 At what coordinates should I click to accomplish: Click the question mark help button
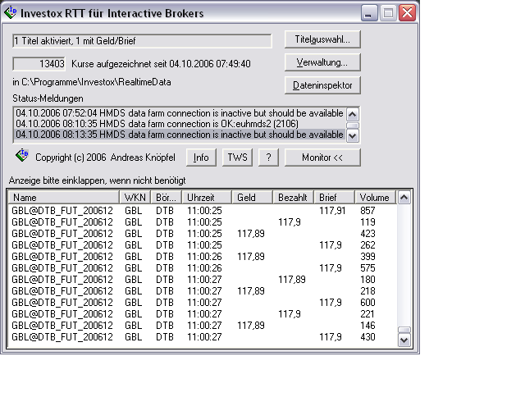pyautogui.click(x=268, y=157)
